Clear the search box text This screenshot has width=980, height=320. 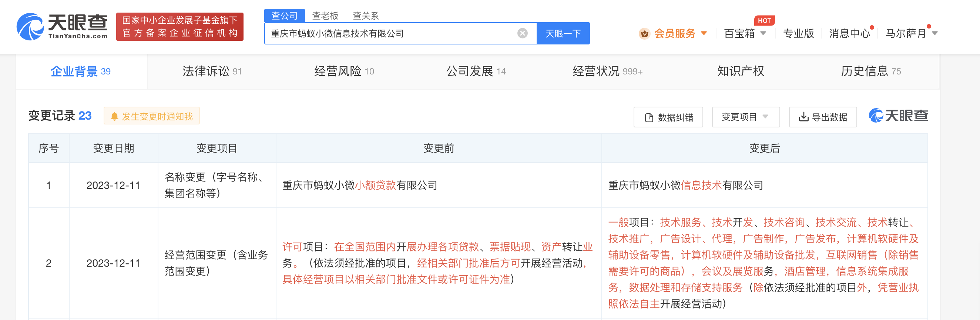click(522, 33)
